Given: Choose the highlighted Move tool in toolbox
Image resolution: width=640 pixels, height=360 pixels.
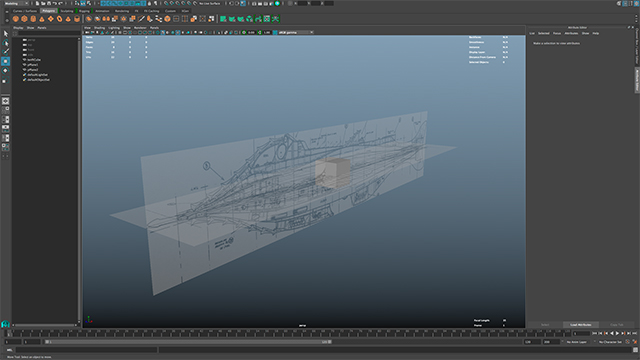Looking at the screenshot, I should 5,61.
